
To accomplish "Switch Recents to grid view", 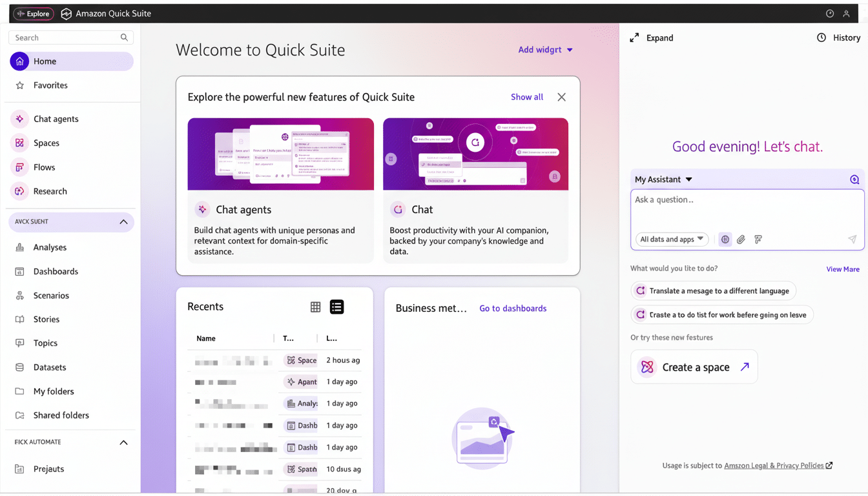I will point(315,307).
